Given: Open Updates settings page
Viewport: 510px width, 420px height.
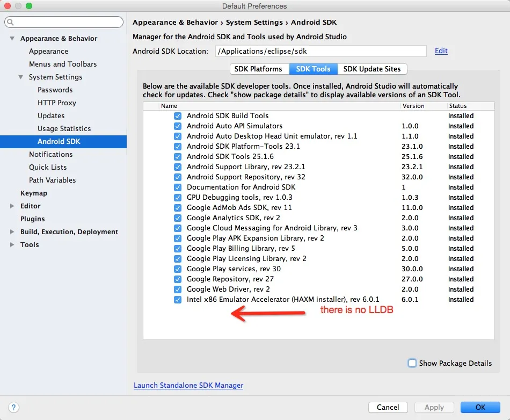Looking at the screenshot, I should pyautogui.click(x=51, y=116).
